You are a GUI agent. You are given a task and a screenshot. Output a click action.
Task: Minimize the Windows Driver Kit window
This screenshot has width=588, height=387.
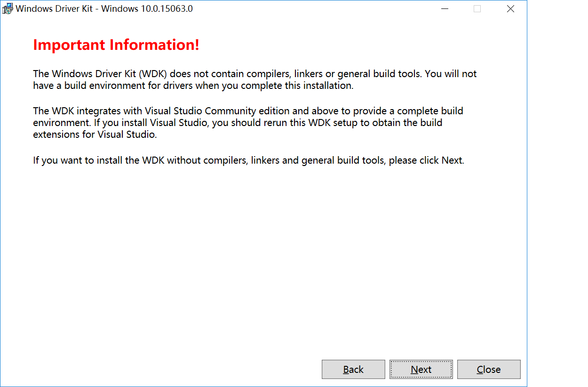click(444, 8)
